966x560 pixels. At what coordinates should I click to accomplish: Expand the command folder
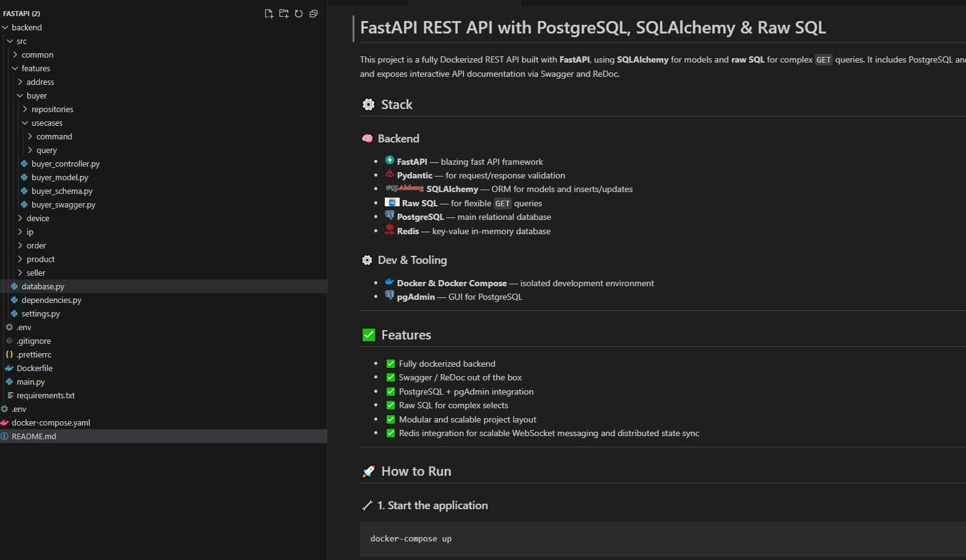(x=30, y=136)
